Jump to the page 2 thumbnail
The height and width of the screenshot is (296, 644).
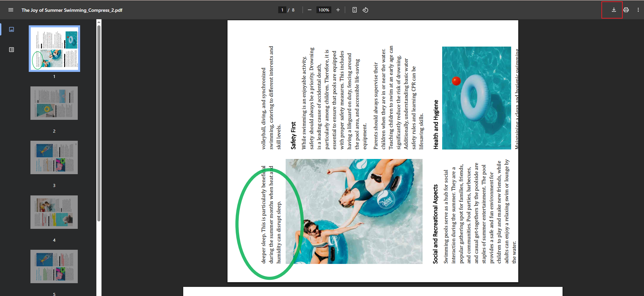[54, 103]
